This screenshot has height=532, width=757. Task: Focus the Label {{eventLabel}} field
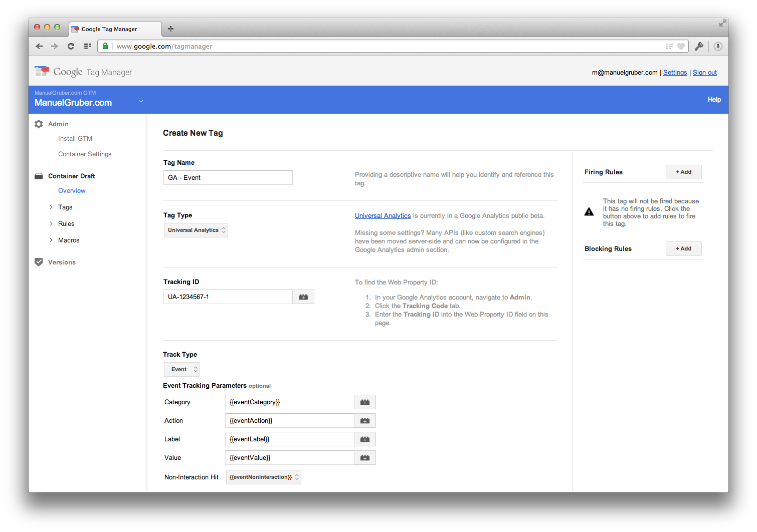(x=290, y=439)
